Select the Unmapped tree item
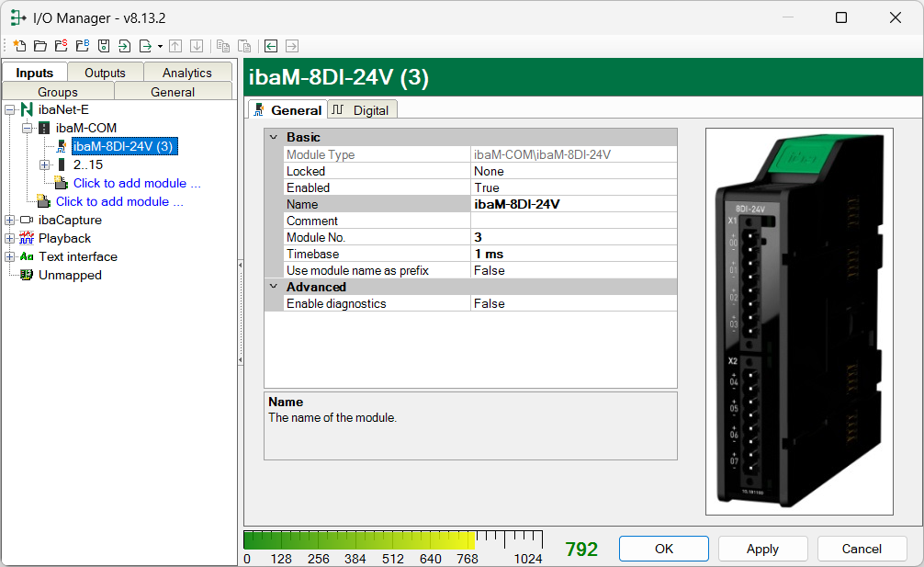The image size is (924, 567). tap(70, 276)
